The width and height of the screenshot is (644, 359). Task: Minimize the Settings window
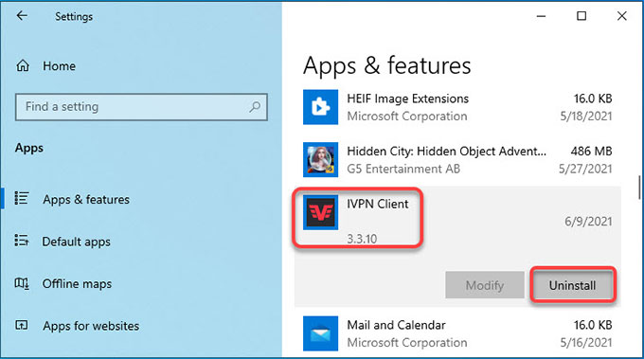tap(542, 16)
